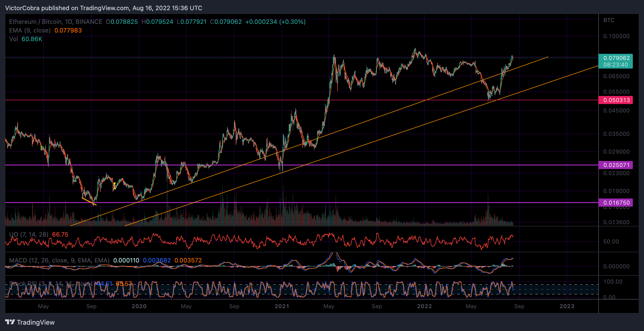
Task: Click the yellow marker near late 2019 candles
Action: coord(115,186)
